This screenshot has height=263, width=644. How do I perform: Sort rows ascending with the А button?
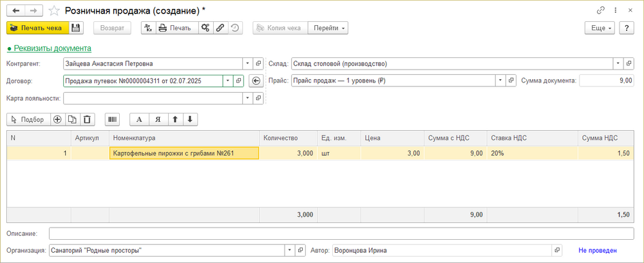point(139,119)
